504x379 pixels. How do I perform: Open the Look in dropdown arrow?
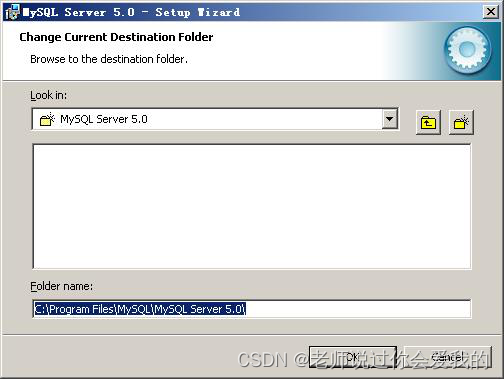click(x=389, y=119)
